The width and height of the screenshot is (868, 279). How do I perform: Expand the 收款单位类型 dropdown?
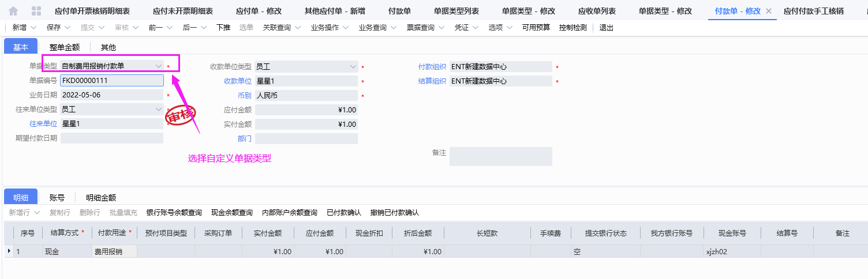coord(353,67)
